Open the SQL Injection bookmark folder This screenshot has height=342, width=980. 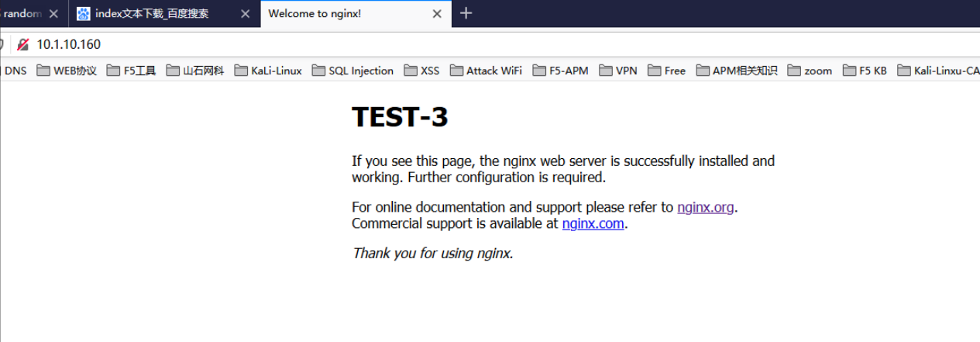click(x=352, y=71)
